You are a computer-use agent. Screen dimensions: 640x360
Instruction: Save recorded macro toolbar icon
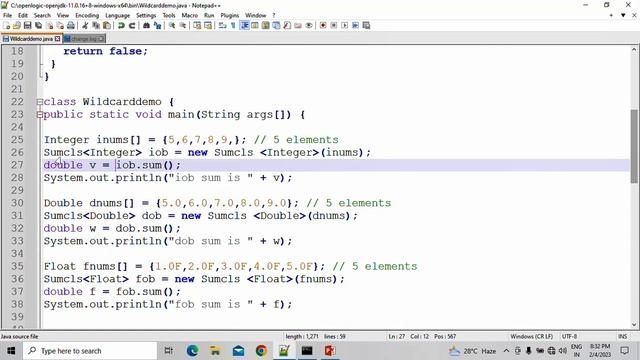click(366, 25)
